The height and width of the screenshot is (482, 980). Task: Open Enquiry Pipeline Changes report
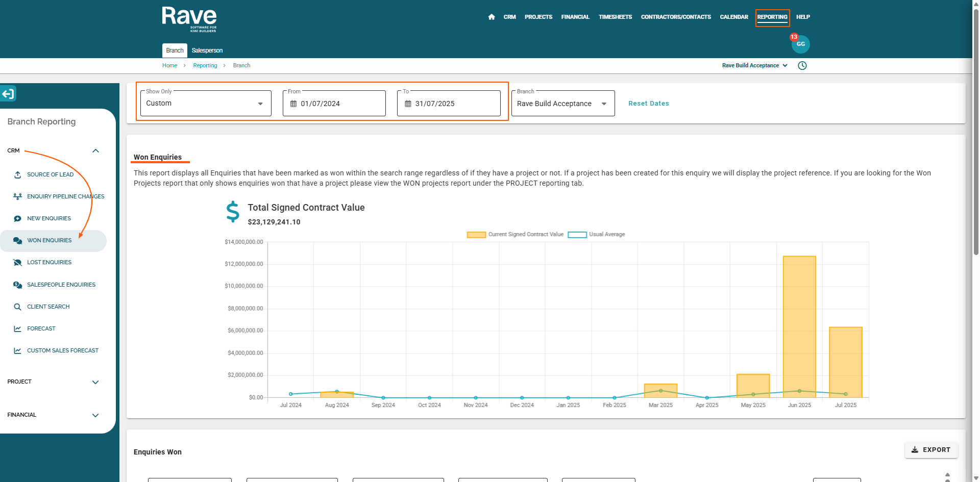click(x=65, y=196)
